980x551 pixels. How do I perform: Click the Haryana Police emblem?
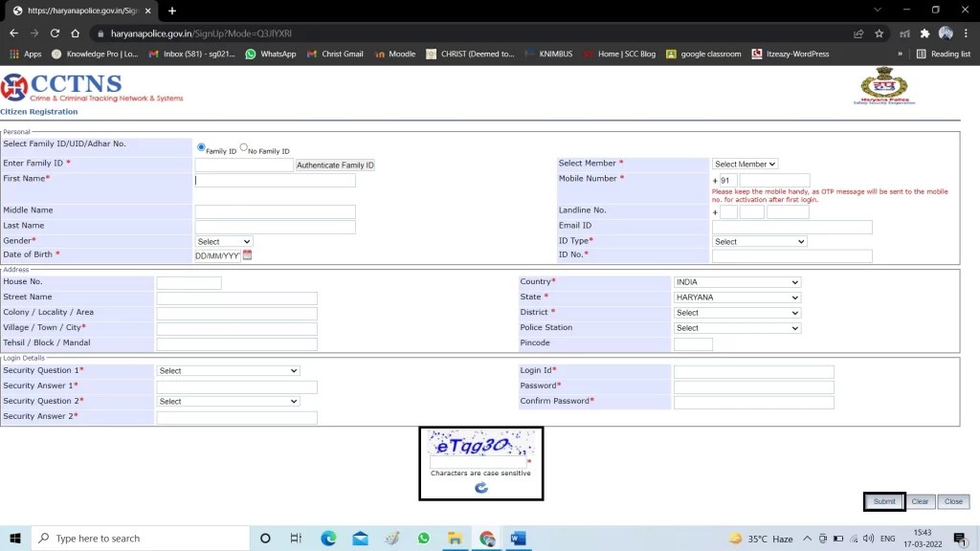[x=882, y=86]
